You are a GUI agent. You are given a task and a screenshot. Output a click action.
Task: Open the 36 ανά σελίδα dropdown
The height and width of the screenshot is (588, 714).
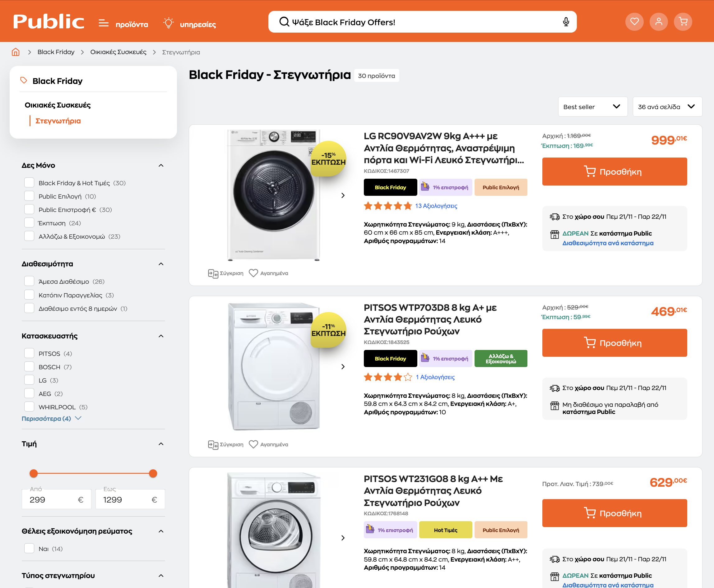click(667, 107)
